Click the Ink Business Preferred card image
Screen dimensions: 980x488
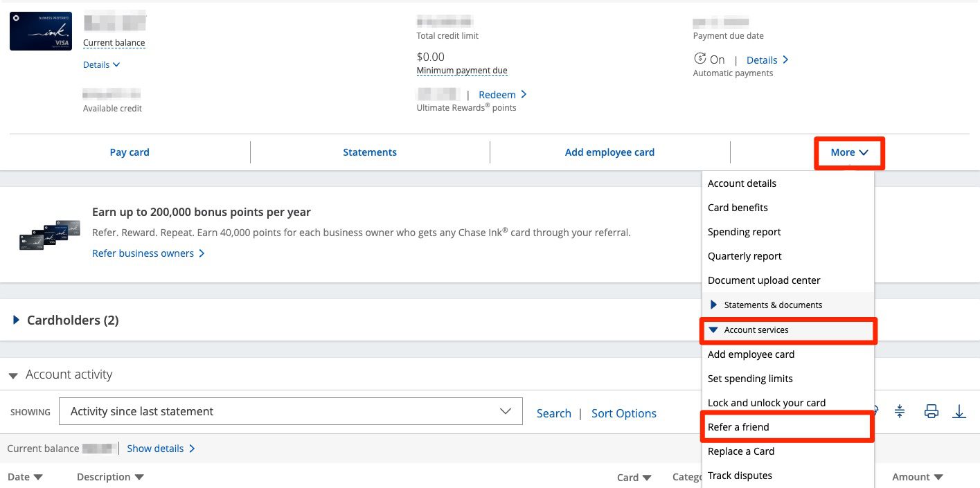(x=40, y=32)
